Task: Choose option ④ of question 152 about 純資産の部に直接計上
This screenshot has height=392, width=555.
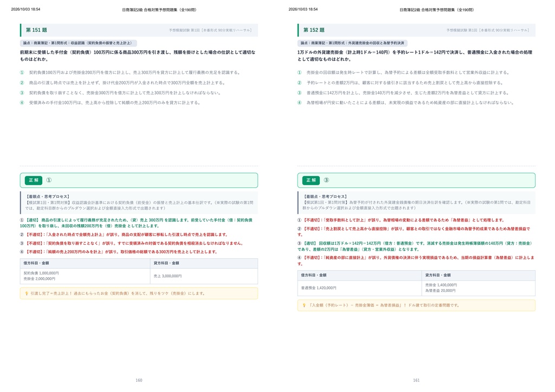Action: (405, 103)
